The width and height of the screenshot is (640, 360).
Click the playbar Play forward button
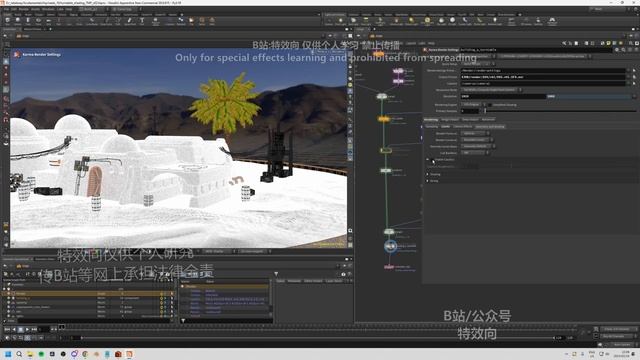(x=27, y=329)
